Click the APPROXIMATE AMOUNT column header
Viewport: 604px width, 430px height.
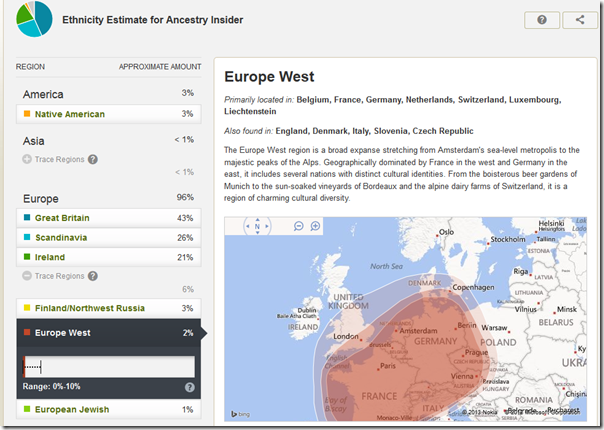(x=160, y=67)
